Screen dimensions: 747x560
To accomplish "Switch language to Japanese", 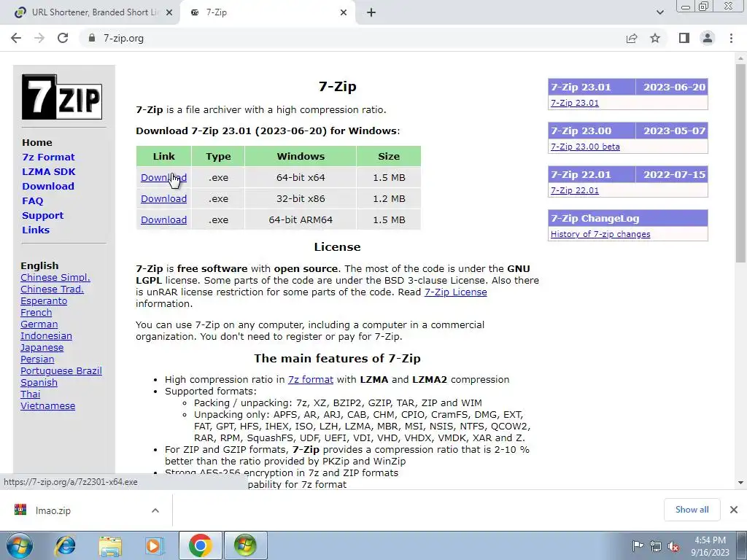I will (42, 348).
